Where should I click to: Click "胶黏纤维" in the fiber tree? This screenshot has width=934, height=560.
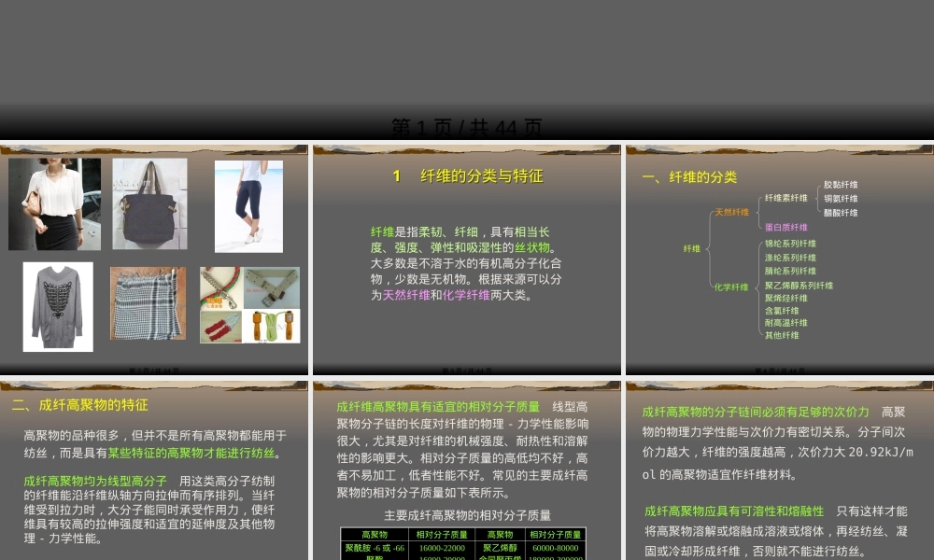point(841,185)
